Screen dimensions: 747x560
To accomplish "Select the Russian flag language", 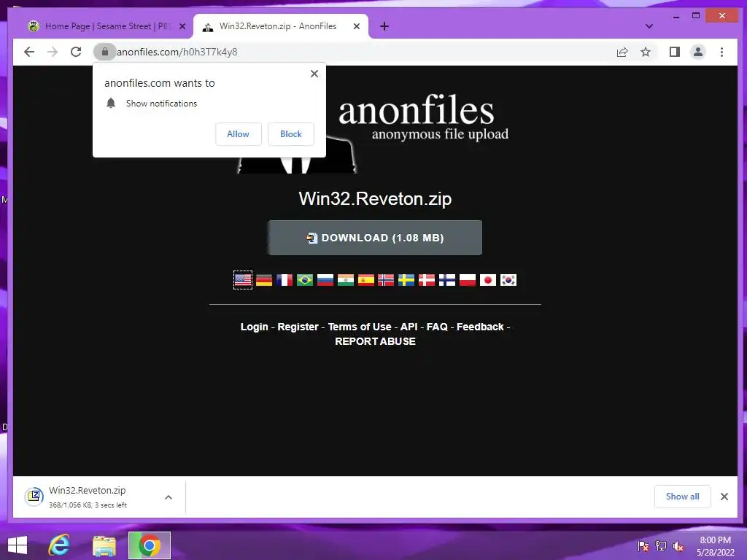I will pyautogui.click(x=325, y=280).
